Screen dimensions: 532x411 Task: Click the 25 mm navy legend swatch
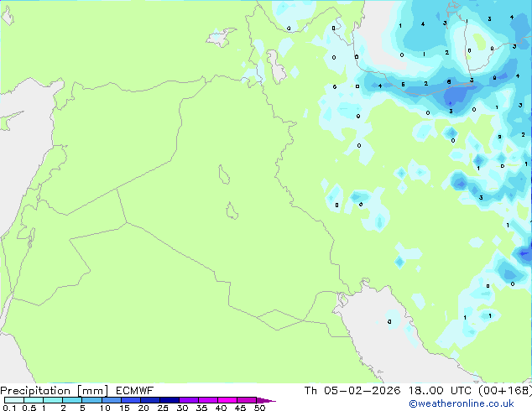[170, 400]
